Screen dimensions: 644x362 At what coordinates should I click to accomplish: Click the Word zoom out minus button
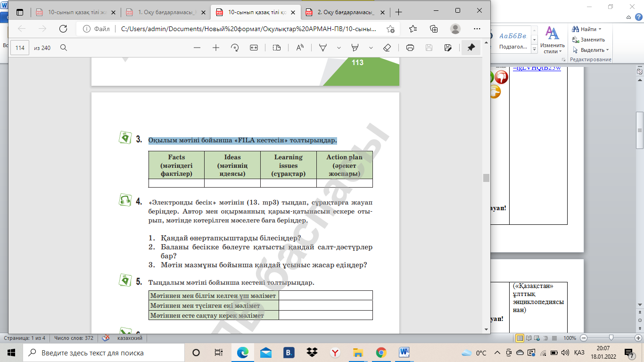tap(584, 338)
